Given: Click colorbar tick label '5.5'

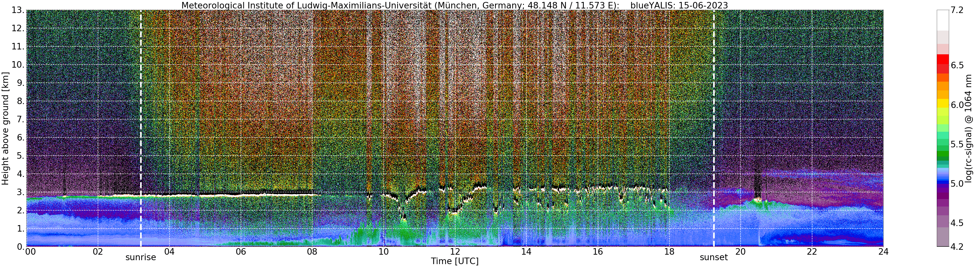Looking at the screenshot, I should click(957, 144).
